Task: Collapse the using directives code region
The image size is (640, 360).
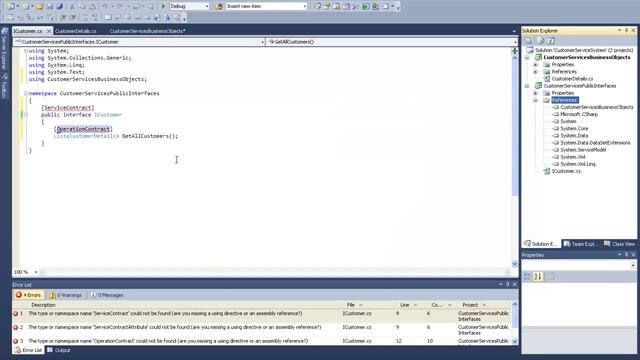Action: [x=26, y=51]
